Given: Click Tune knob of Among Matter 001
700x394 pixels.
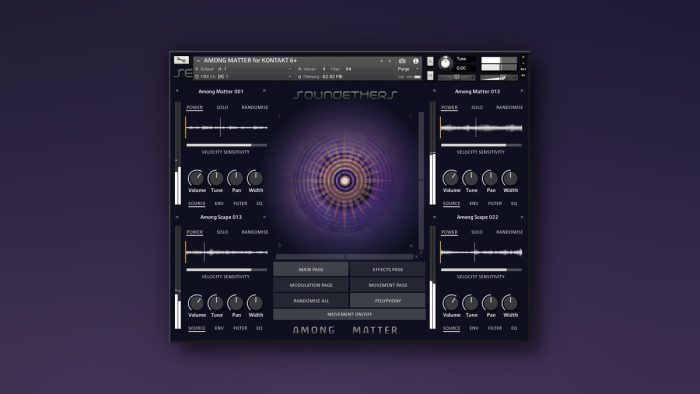Looking at the screenshot, I should [216, 178].
